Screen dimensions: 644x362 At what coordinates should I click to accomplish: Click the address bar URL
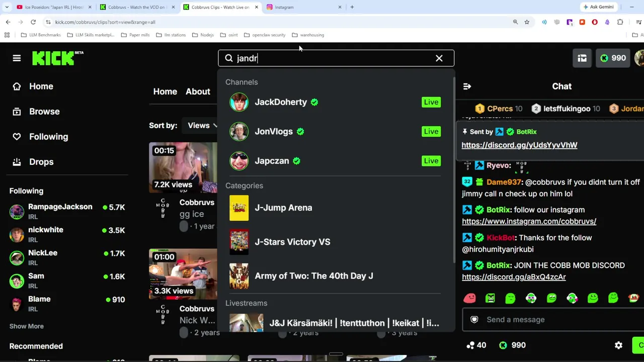click(105, 22)
